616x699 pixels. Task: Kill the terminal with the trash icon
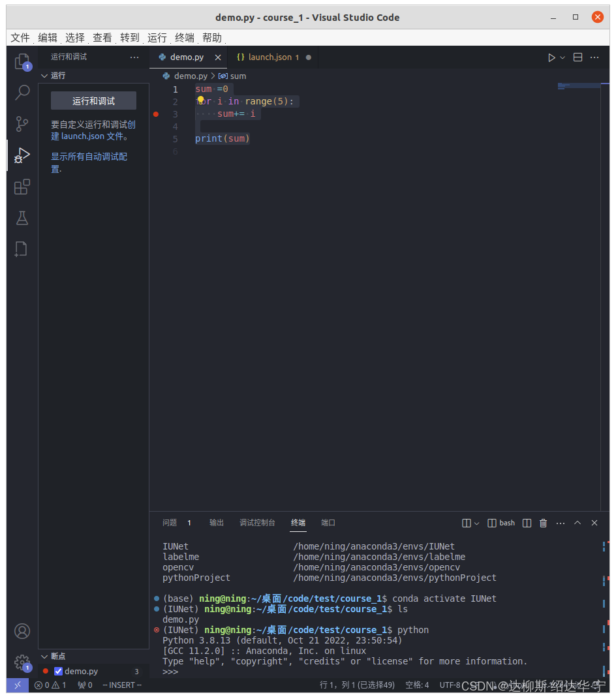pos(543,523)
